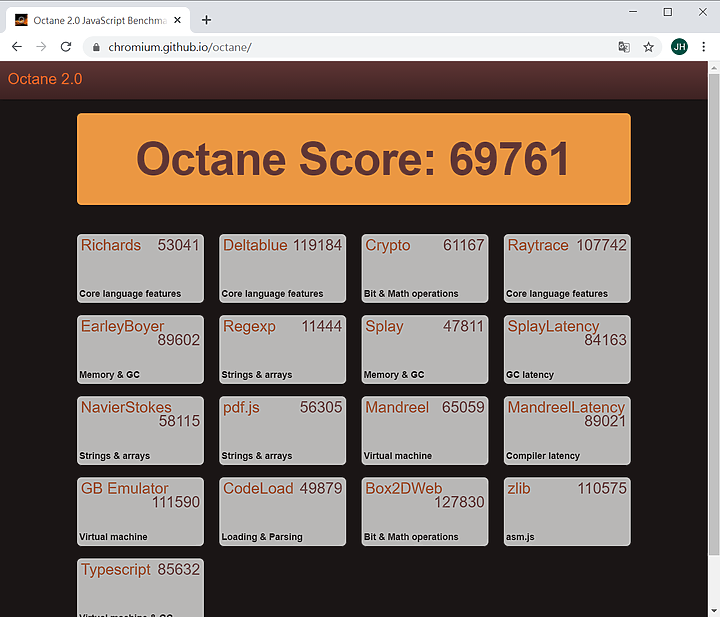Close the Chrome window

click(703, 12)
